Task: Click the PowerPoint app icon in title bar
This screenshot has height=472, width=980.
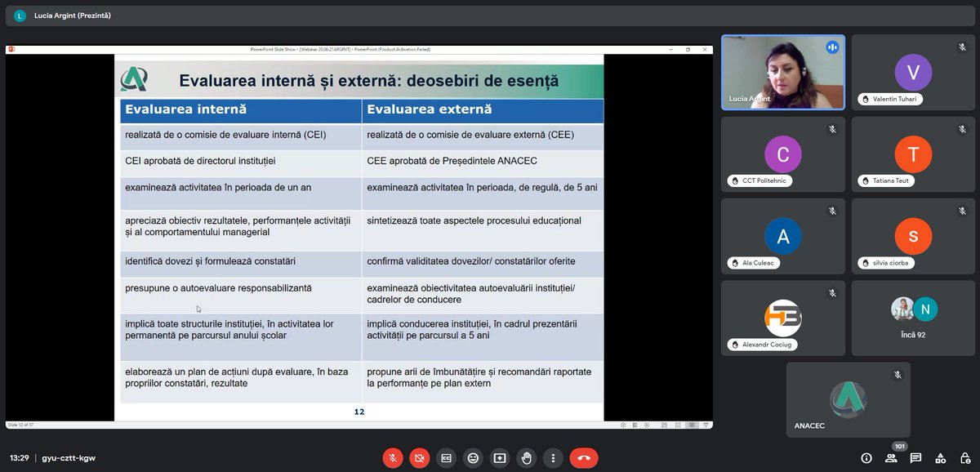Action: tap(11, 49)
